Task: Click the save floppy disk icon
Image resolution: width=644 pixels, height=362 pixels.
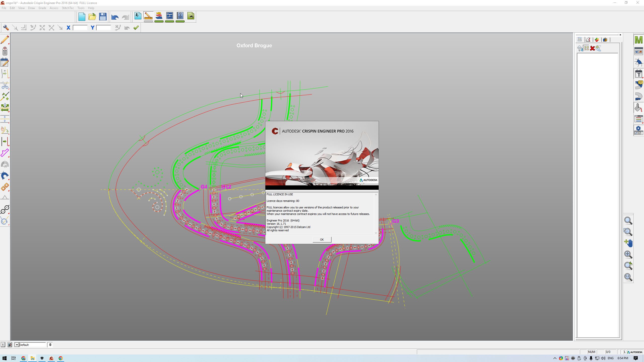Action: coord(103,17)
